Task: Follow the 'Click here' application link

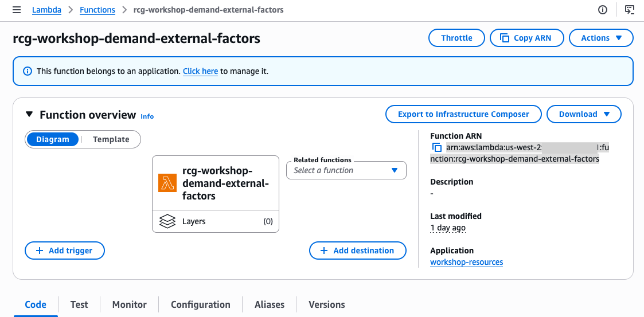Action: coord(201,72)
